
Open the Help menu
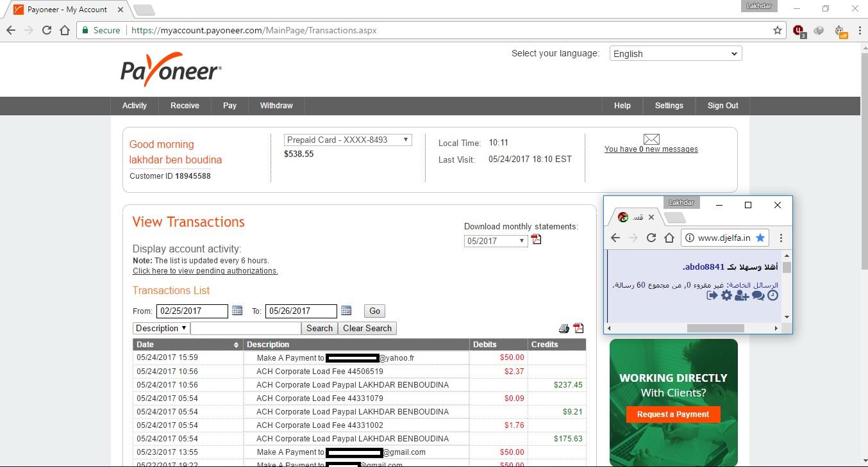coord(622,106)
